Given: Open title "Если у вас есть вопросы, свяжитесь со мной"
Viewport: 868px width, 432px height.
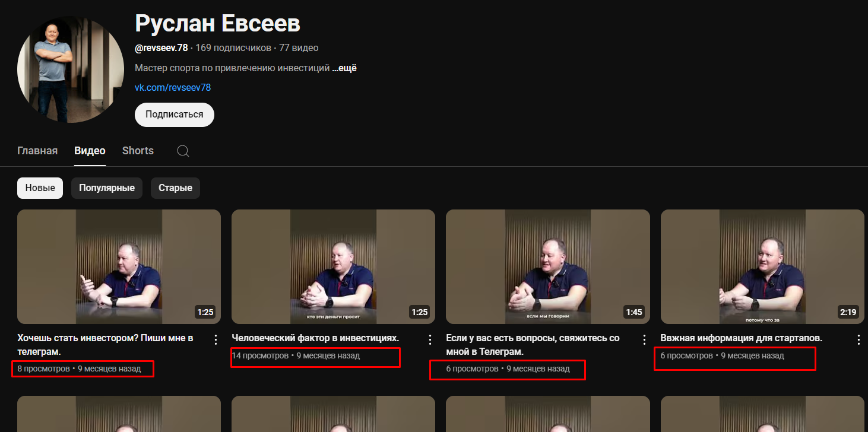Looking at the screenshot, I should [533, 345].
